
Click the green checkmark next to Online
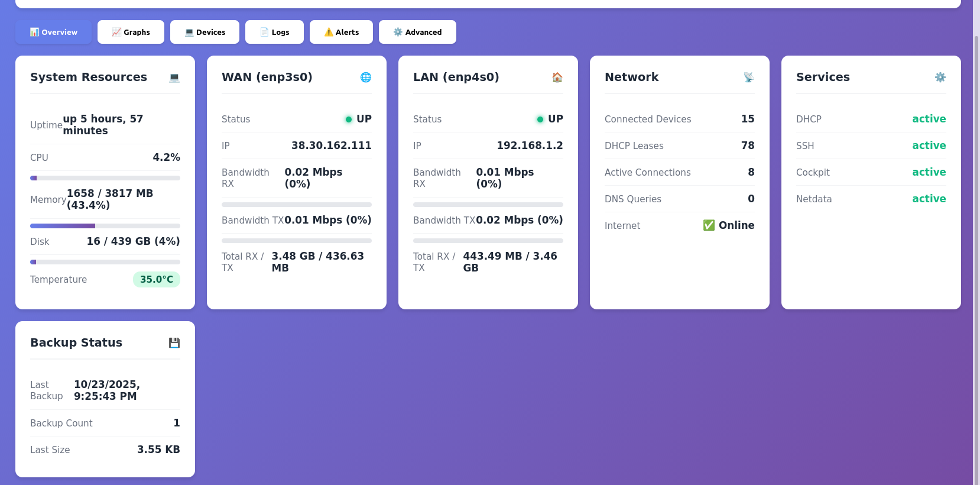[x=709, y=225]
